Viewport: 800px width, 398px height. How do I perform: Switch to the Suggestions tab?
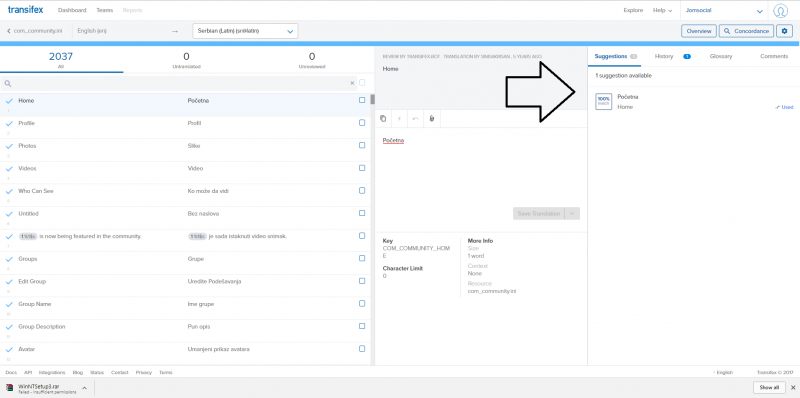pyautogui.click(x=614, y=57)
